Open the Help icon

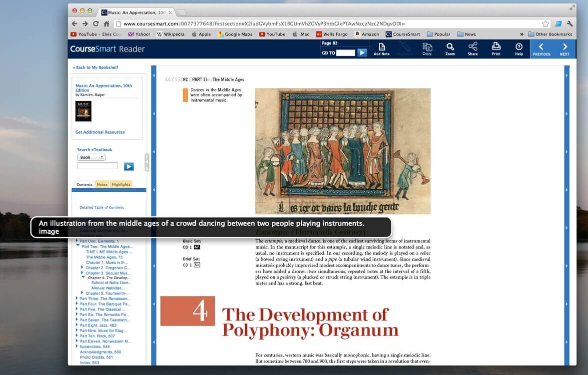[x=519, y=49]
